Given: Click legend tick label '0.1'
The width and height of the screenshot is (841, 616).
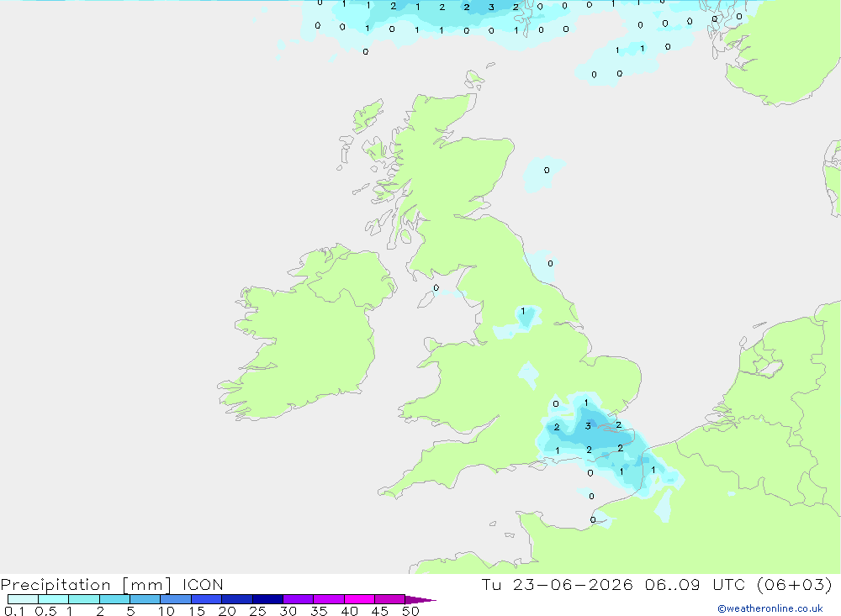Looking at the screenshot, I should [14, 611].
